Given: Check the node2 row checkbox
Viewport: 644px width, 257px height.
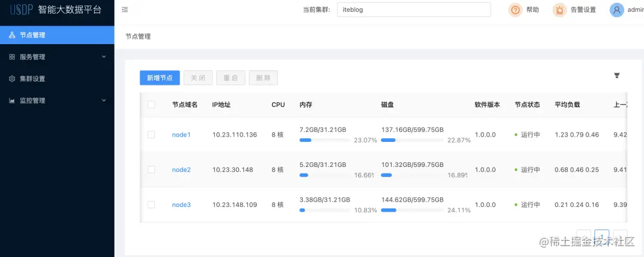Looking at the screenshot, I should [x=151, y=169].
